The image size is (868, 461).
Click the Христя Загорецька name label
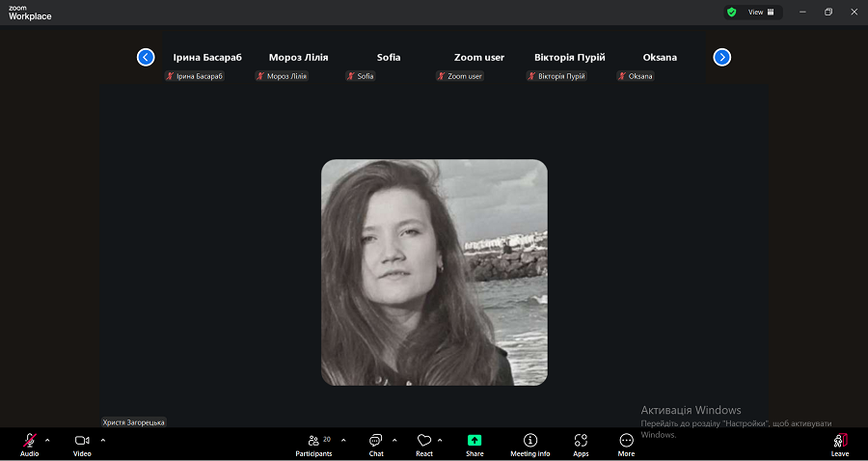click(133, 422)
